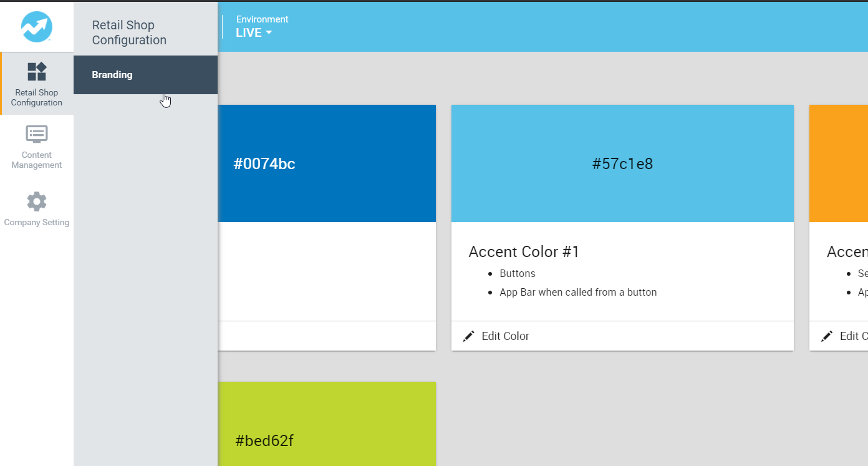Click the pencil icon on the orange card

(x=827, y=336)
